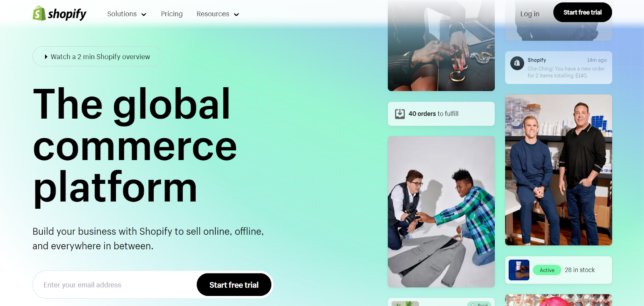Click the photo of two men in stockroom
This screenshot has width=644, height=306.
click(559, 170)
